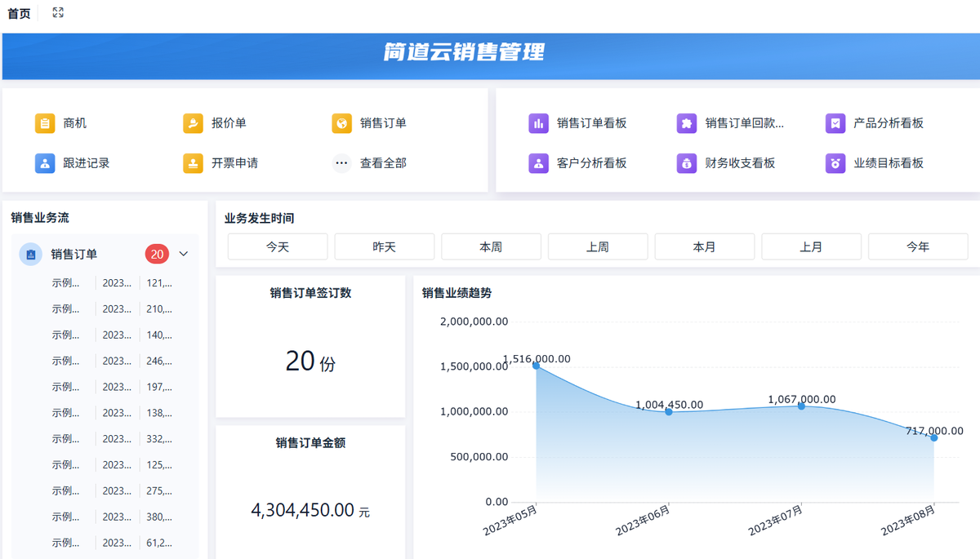Switch to the 首页 tab
Viewport: 980px width, 559px height.
pyautogui.click(x=19, y=14)
